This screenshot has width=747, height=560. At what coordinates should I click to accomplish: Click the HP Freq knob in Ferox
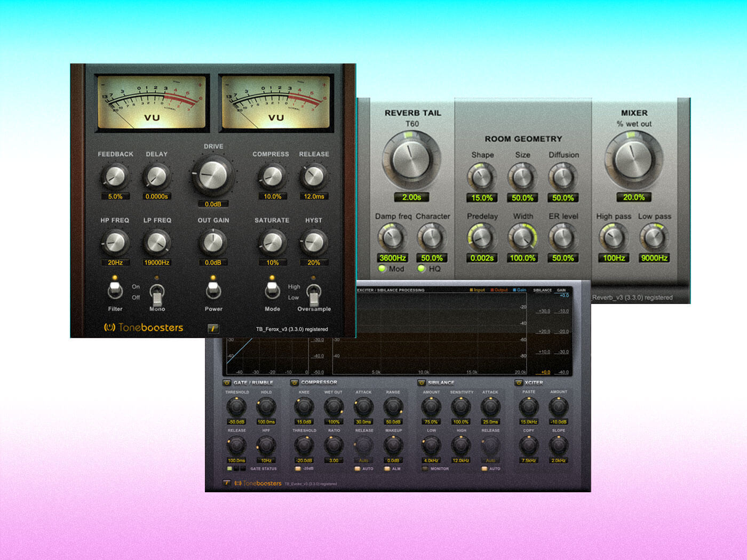click(x=115, y=243)
